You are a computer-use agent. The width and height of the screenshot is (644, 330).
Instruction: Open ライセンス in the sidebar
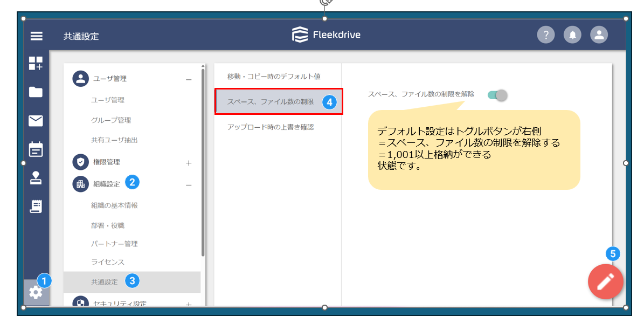(x=108, y=262)
